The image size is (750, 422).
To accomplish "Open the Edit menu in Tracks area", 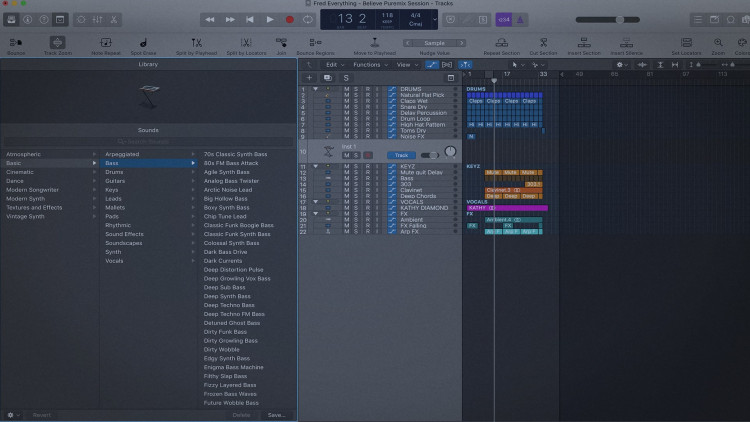I will (x=335, y=65).
